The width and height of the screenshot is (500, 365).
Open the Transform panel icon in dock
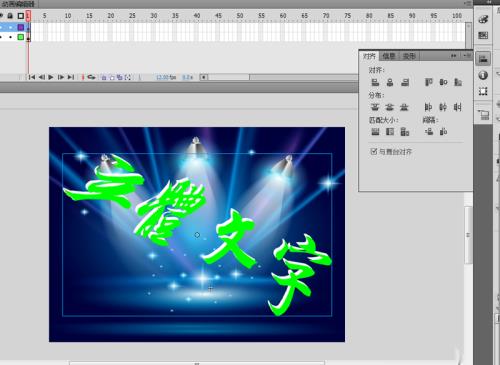[483, 91]
